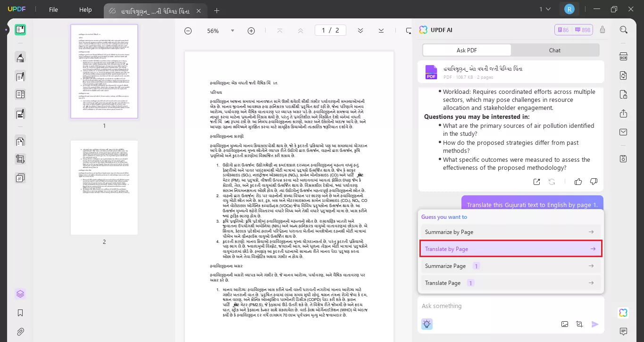The height and width of the screenshot is (342, 644).
Task: Click the export response icon
Action: [536, 182]
